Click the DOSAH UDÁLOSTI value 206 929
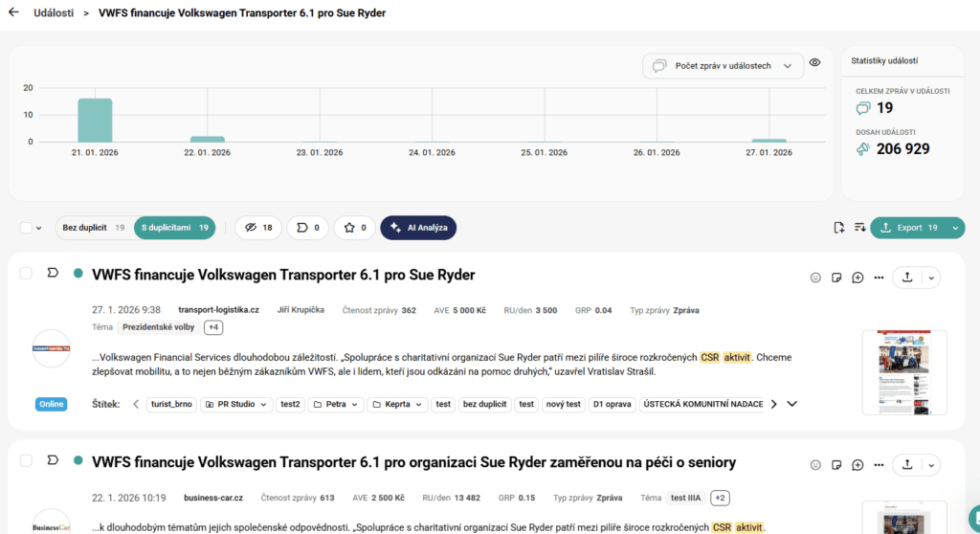Image resolution: width=980 pixels, height=534 pixels. [902, 149]
